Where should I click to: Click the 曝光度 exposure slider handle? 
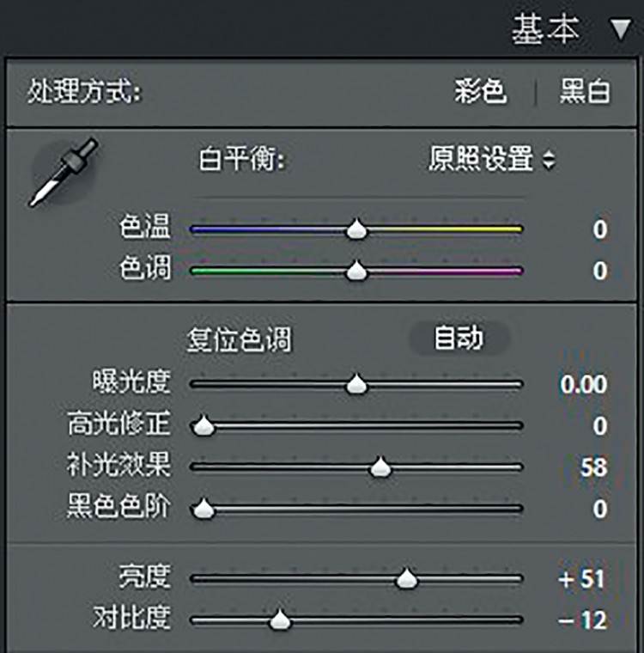point(356,384)
